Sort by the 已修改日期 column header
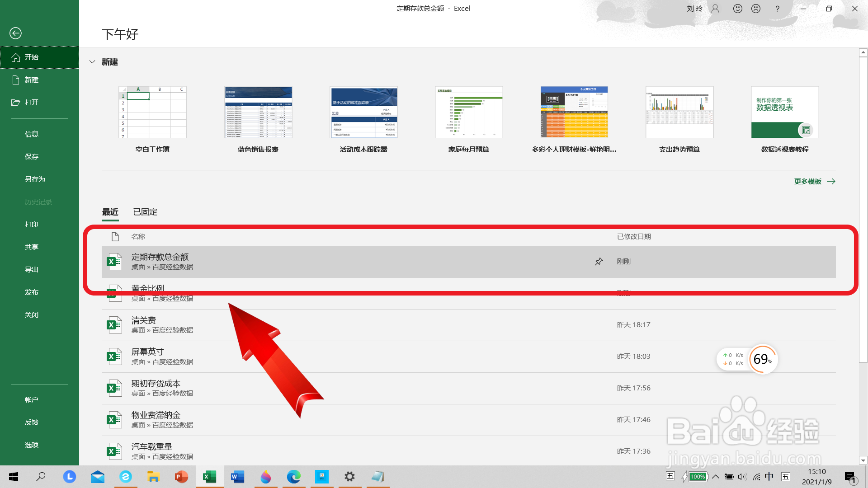The image size is (868, 488). click(634, 237)
